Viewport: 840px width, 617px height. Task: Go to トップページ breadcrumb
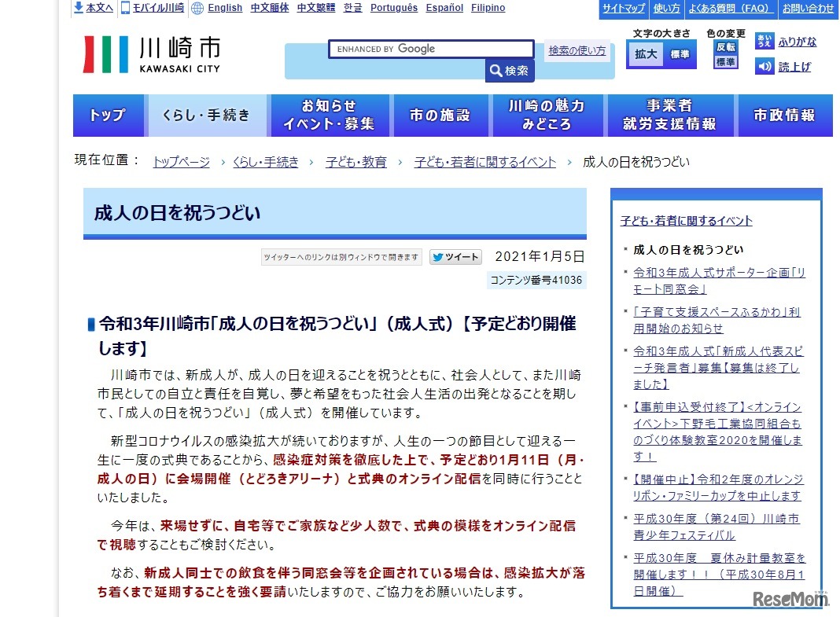[x=182, y=162]
